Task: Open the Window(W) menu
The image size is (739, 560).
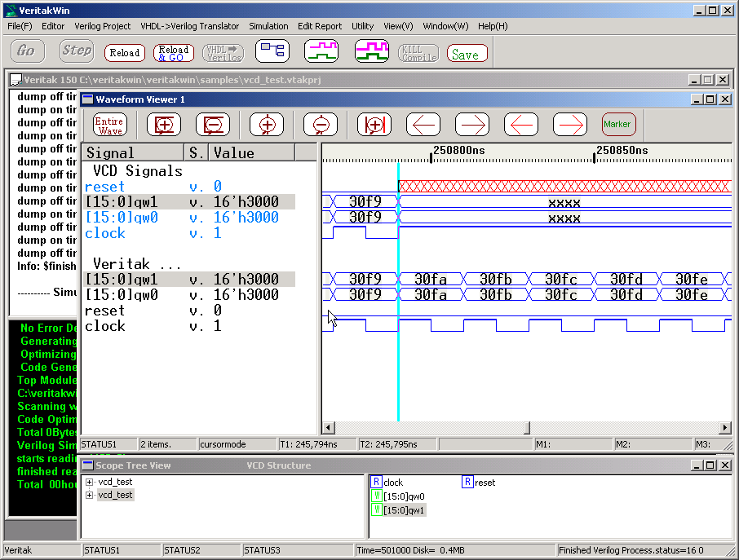Action: (x=445, y=26)
